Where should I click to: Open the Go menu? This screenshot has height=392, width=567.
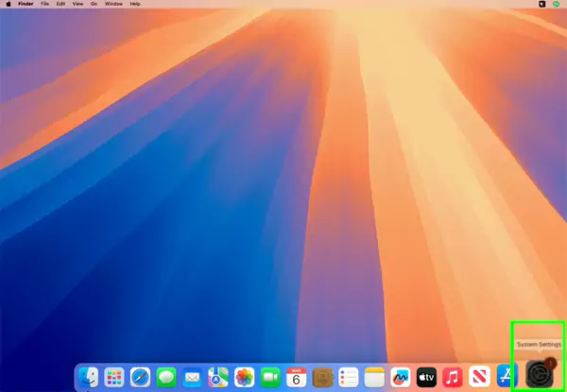[94, 4]
